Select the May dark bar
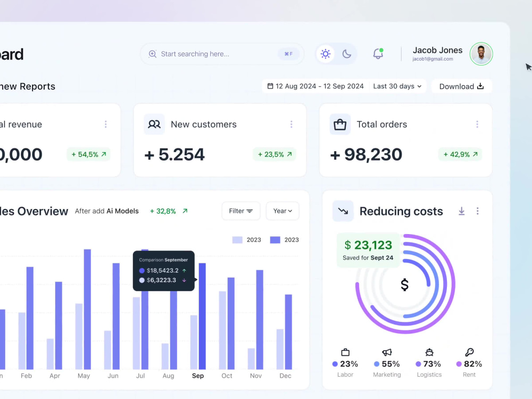The width and height of the screenshot is (532, 399). [x=87, y=310]
